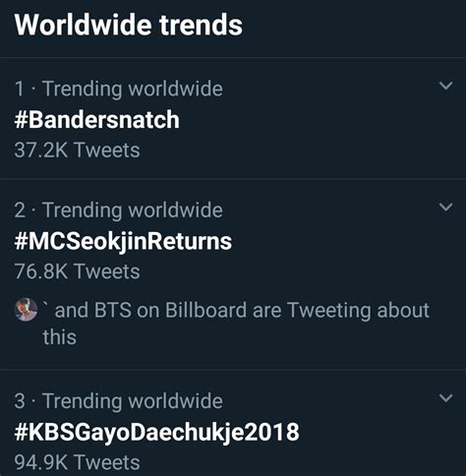Tap "2 · Trending worldwide" label
The height and width of the screenshot is (476, 466).
(x=118, y=209)
